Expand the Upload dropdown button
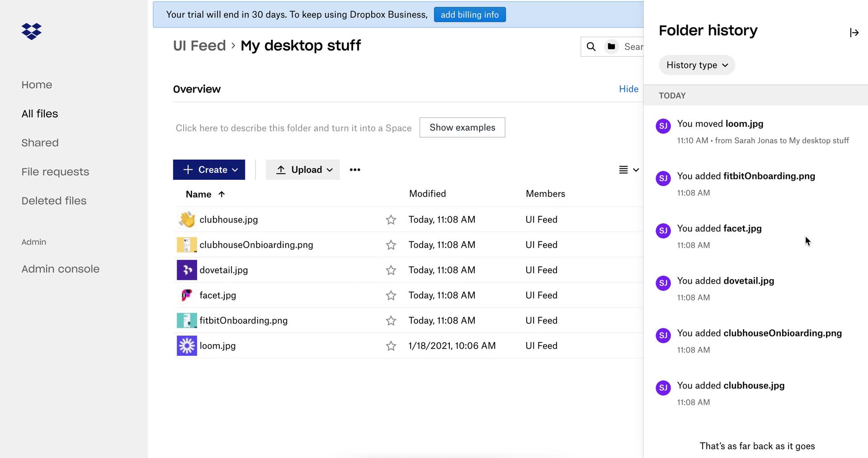 coord(303,170)
